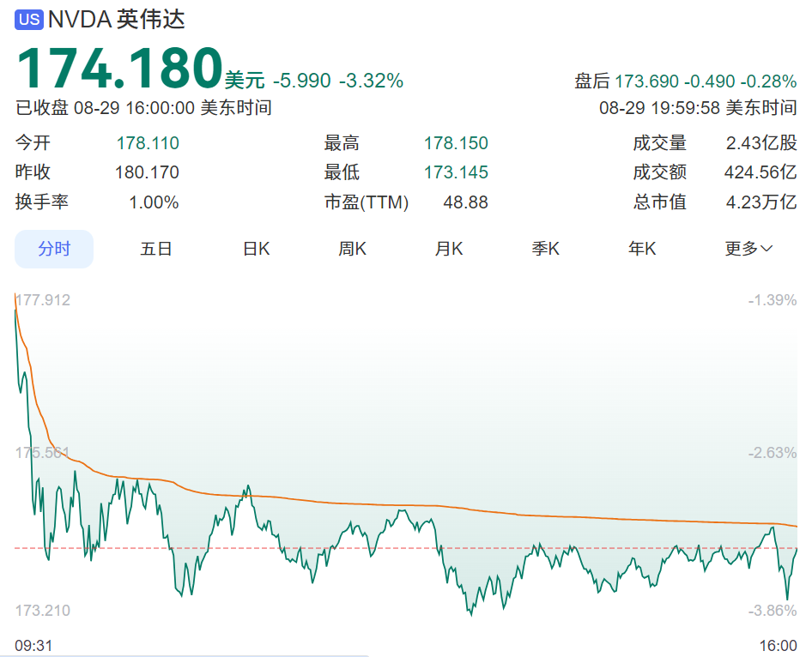
Task: Click the 174.180 current price
Action: click(119, 68)
